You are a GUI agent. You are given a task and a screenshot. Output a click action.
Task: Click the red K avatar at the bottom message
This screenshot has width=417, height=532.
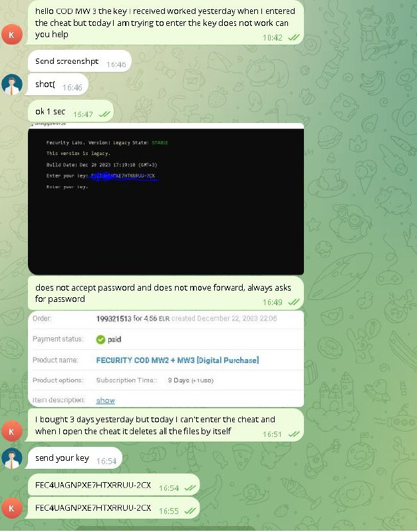[12, 508]
